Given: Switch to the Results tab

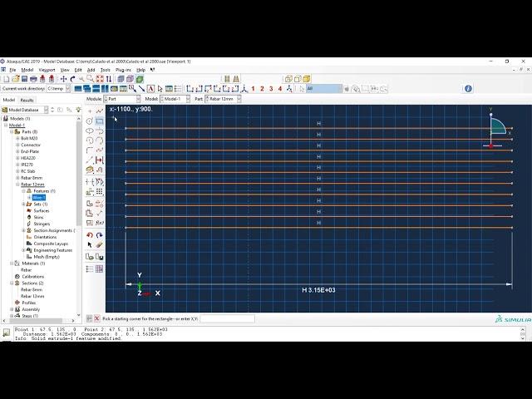Looking at the screenshot, I should coord(27,100).
